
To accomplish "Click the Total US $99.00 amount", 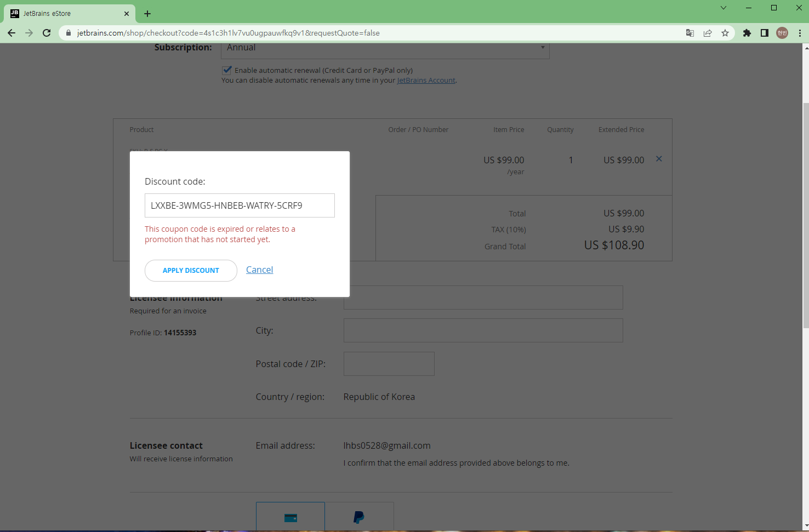I will click(624, 213).
